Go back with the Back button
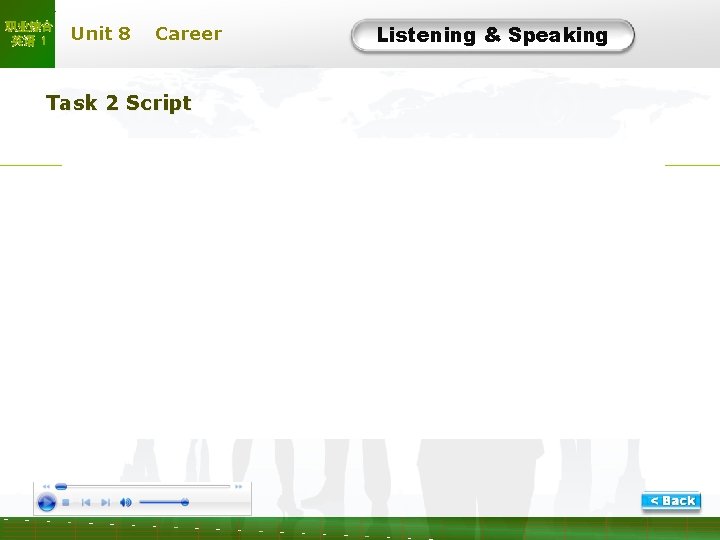720x540 pixels. [x=671, y=501]
